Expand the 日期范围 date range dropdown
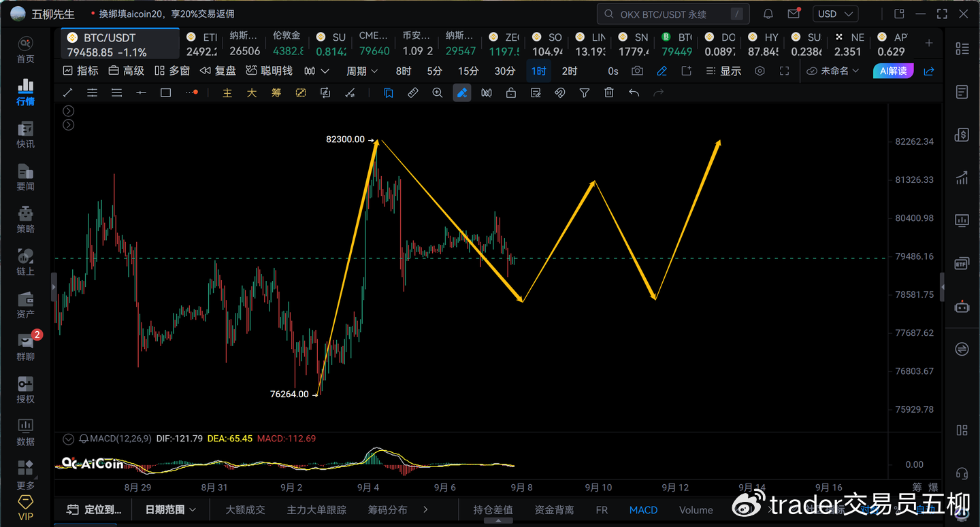This screenshot has height=527, width=980. [x=171, y=509]
